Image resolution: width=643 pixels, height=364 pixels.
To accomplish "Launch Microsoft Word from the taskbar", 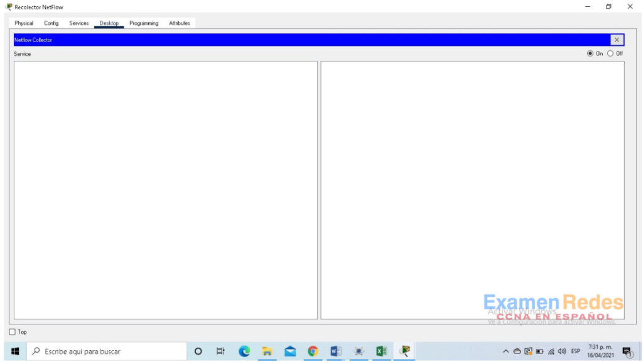I will [x=335, y=351].
